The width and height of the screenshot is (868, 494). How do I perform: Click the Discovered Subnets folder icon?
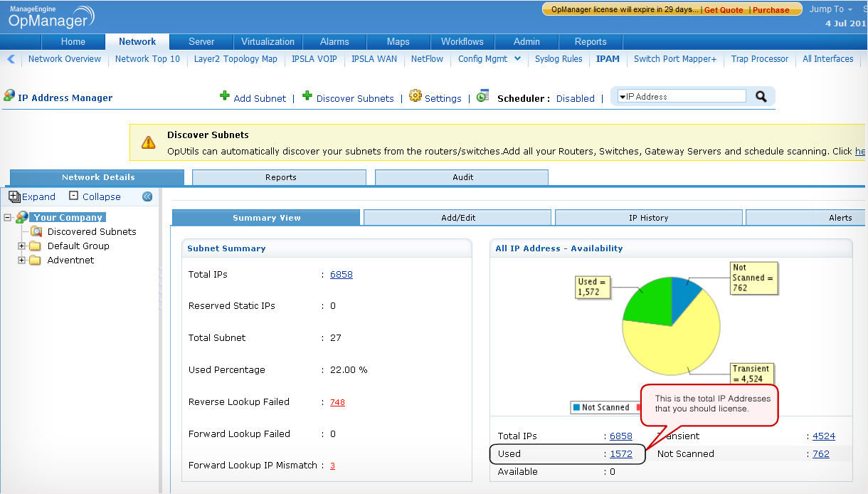36,231
